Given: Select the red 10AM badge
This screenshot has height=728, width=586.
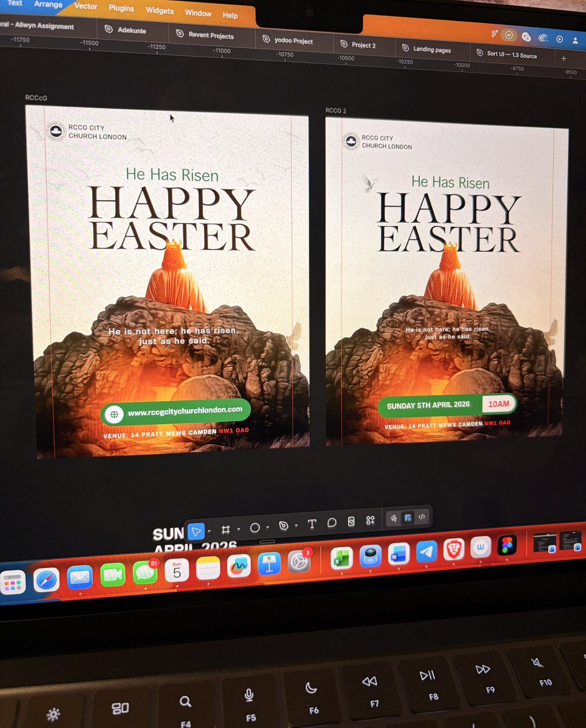Looking at the screenshot, I should [499, 403].
